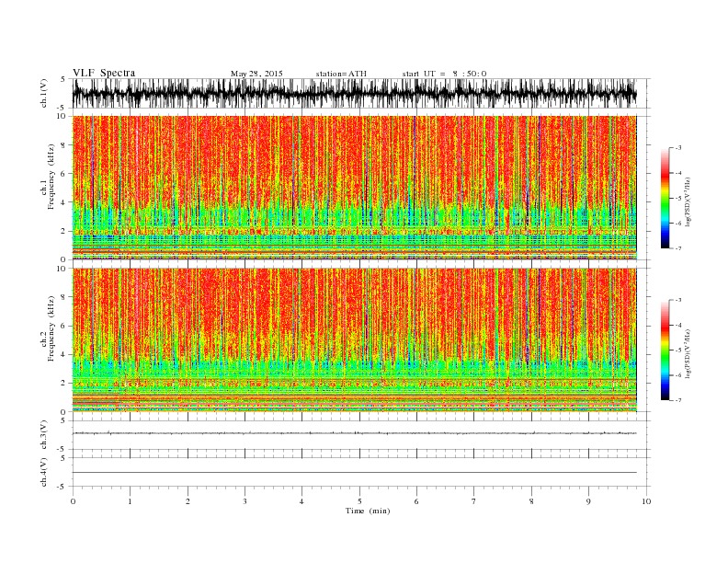The height and width of the screenshot is (563, 728).
Task: Click the ch.1 spectrogram color scale bar
Action: 665,199
